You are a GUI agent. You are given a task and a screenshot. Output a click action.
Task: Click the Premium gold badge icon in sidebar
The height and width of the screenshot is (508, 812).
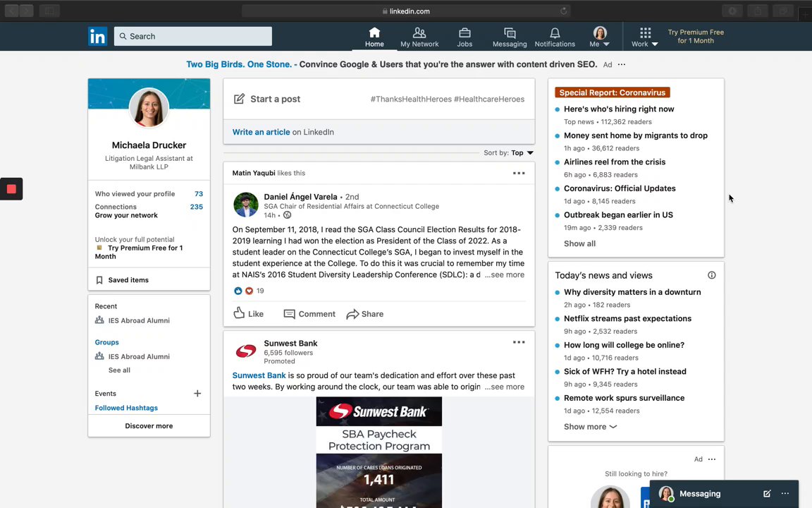pos(99,248)
